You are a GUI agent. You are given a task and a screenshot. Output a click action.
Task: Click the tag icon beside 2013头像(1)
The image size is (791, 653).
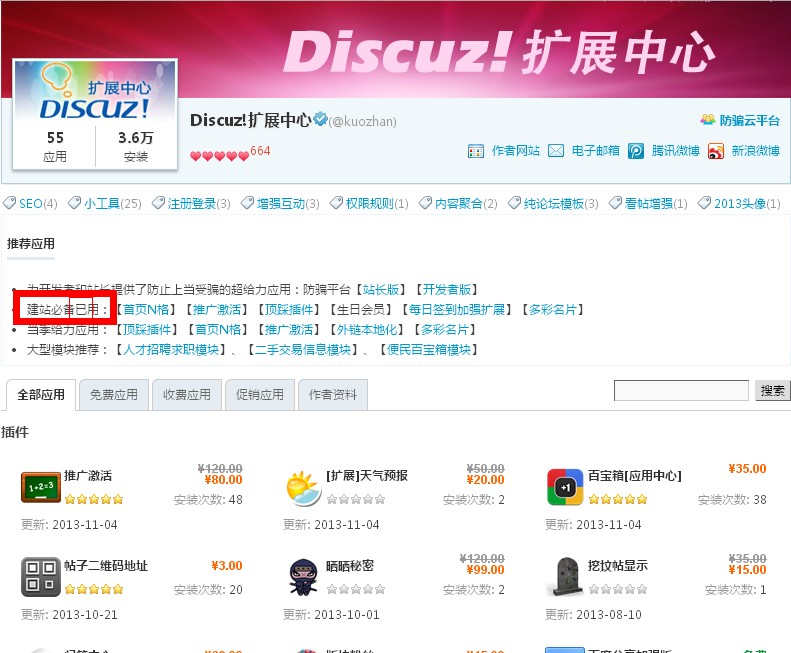pos(704,203)
